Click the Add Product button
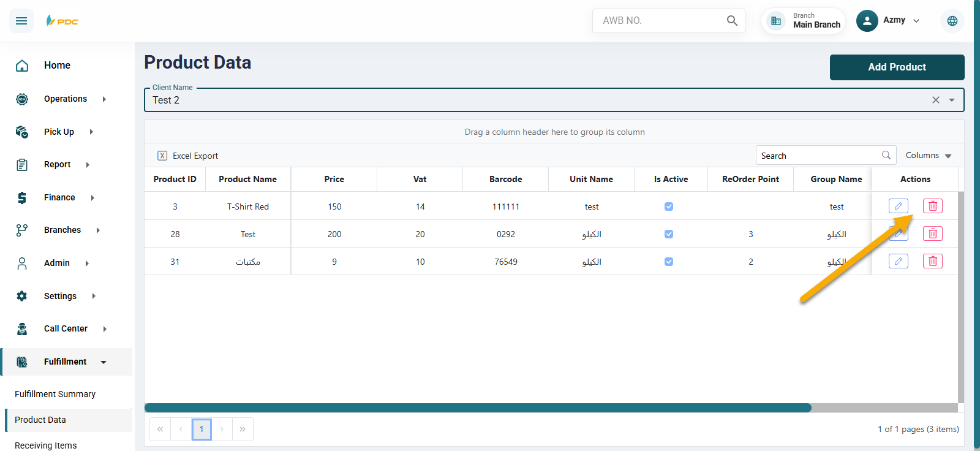980x451 pixels. click(897, 67)
